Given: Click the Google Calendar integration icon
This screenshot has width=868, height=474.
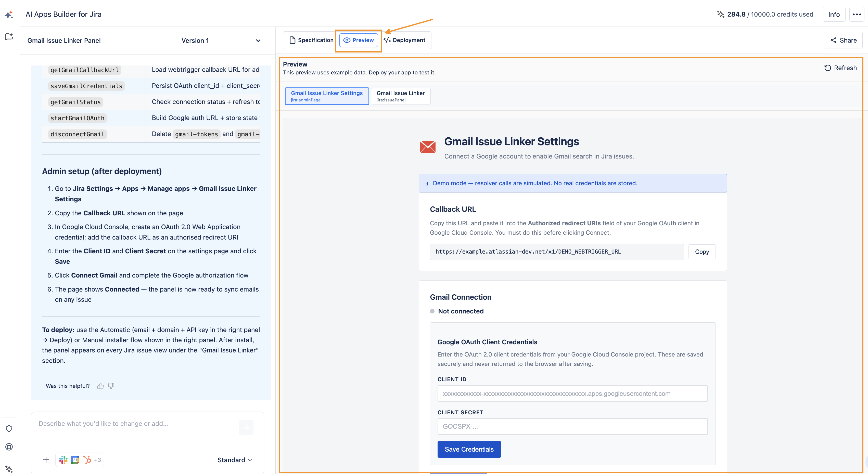Looking at the screenshot, I should click(75, 460).
